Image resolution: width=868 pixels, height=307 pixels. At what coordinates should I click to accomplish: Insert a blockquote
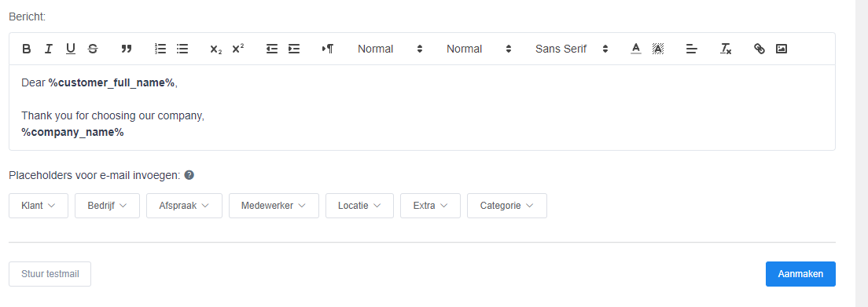tap(127, 49)
